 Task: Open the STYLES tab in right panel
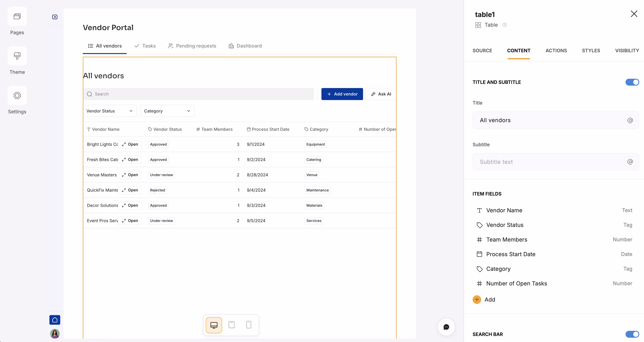coord(591,51)
